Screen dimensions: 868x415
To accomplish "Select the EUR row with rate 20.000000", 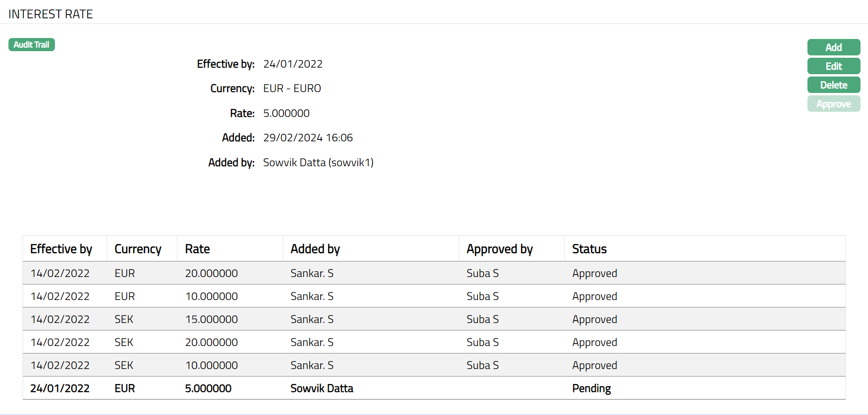I will click(211, 273).
